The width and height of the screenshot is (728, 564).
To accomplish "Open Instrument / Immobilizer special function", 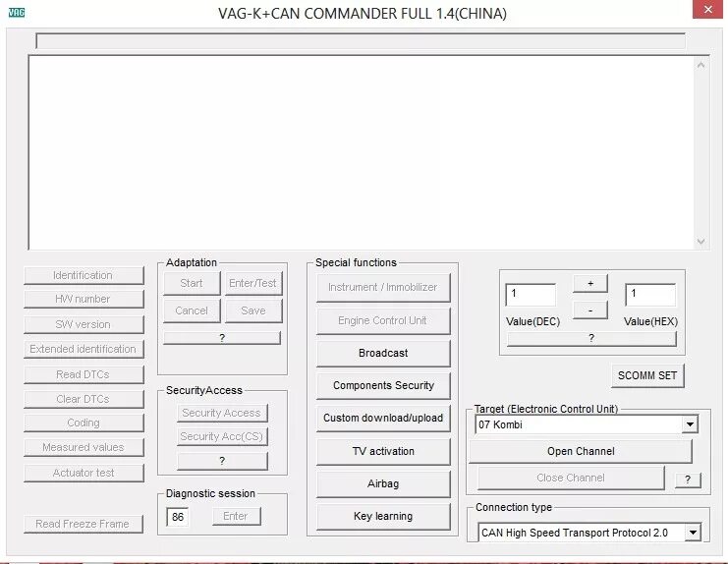I will coord(383,287).
